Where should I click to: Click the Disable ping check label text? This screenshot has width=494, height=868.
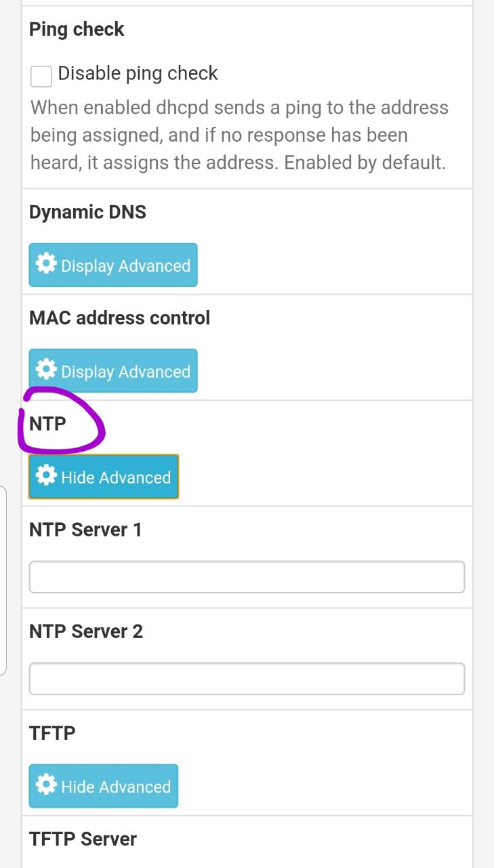coord(138,73)
